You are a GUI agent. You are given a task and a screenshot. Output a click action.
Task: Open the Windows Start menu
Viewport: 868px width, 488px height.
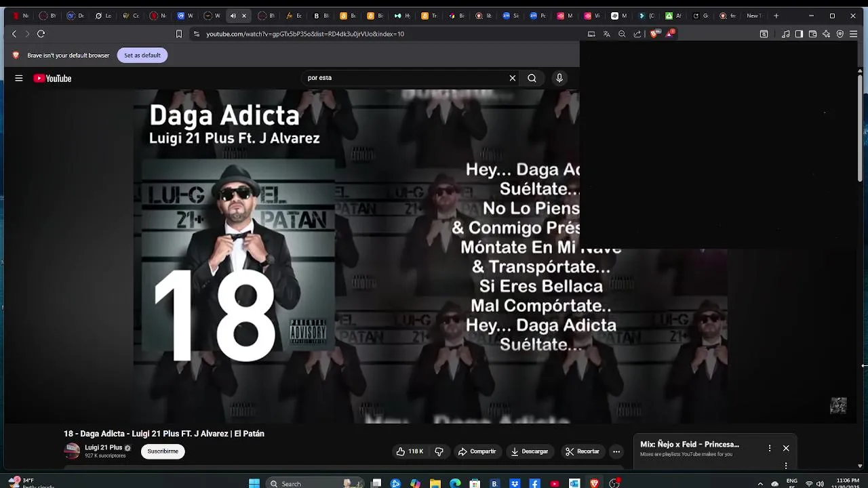pos(254,483)
